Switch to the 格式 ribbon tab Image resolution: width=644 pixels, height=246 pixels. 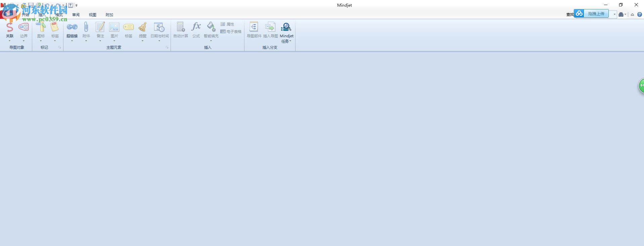pyautogui.click(x=59, y=15)
